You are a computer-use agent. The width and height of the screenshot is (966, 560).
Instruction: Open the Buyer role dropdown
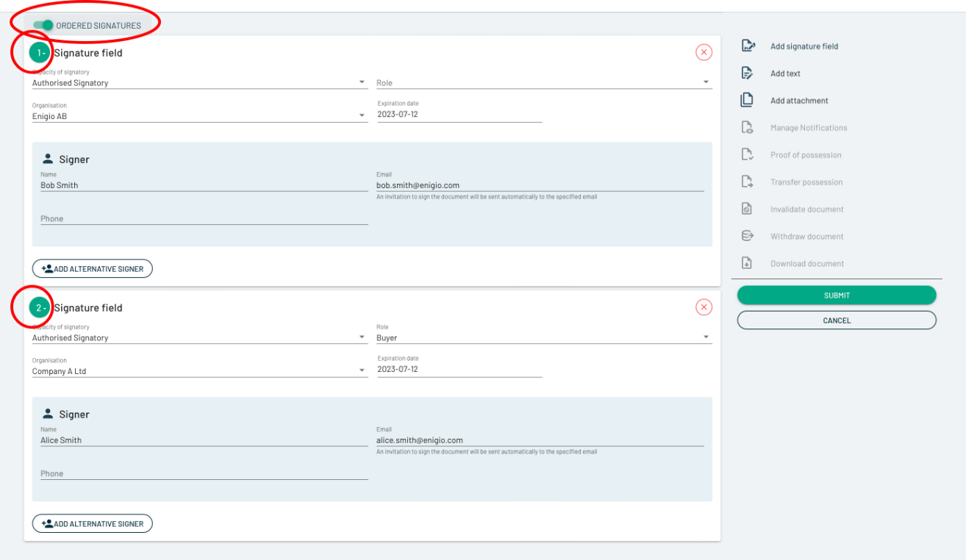coord(543,338)
